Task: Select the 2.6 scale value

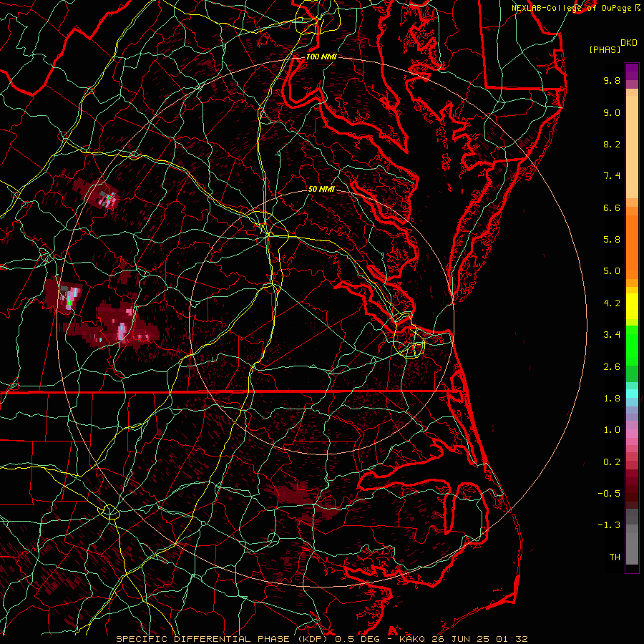Action: click(x=612, y=367)
